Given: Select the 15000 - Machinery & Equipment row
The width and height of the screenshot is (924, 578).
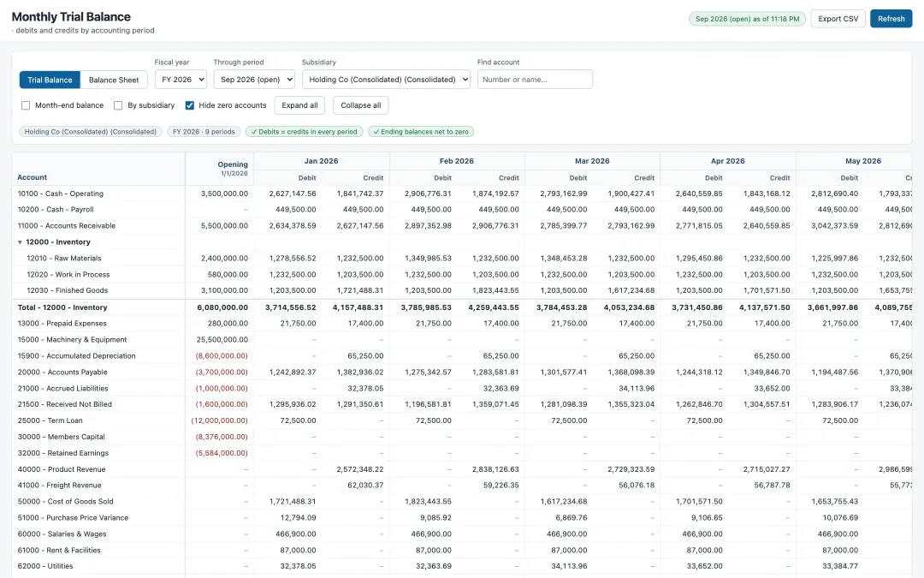Looking at the screenshot, I should coord(462,340).
